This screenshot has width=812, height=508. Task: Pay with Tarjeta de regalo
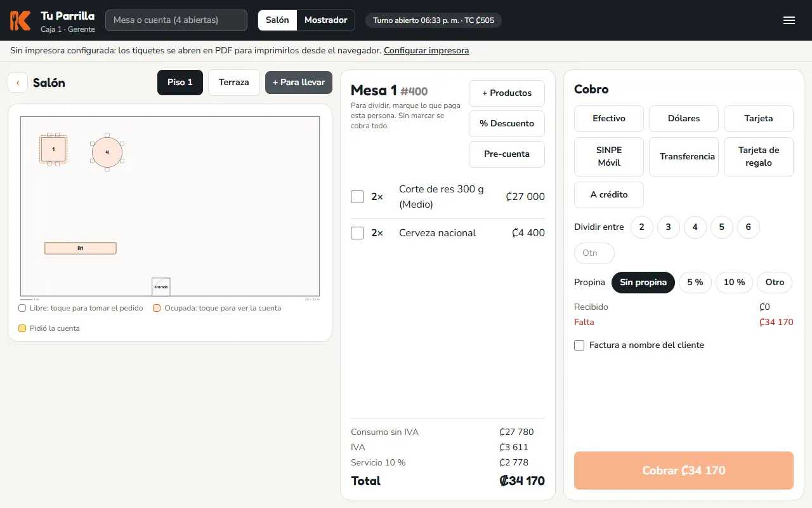tap(759, 157)
